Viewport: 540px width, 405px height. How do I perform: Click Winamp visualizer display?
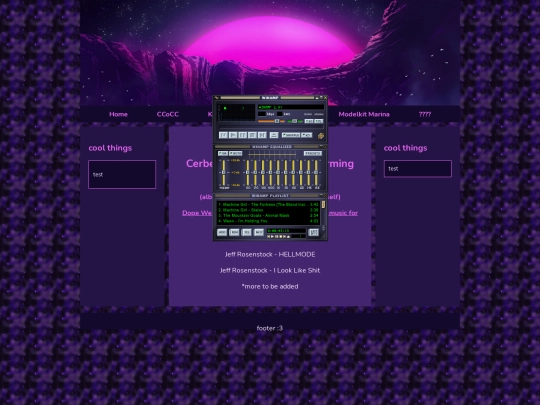tap(236, 113)
